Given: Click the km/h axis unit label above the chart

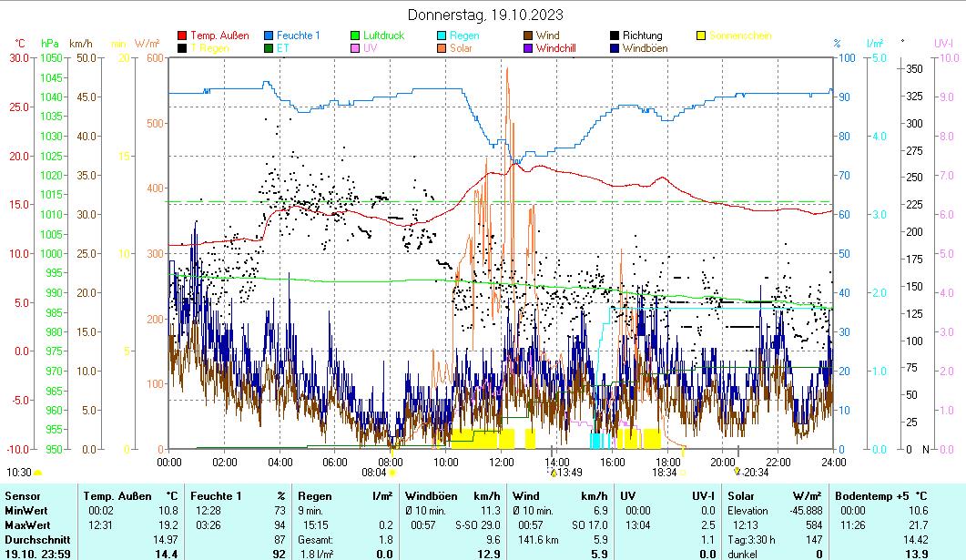Looking at the screenshot, I should tap(81, 44).
